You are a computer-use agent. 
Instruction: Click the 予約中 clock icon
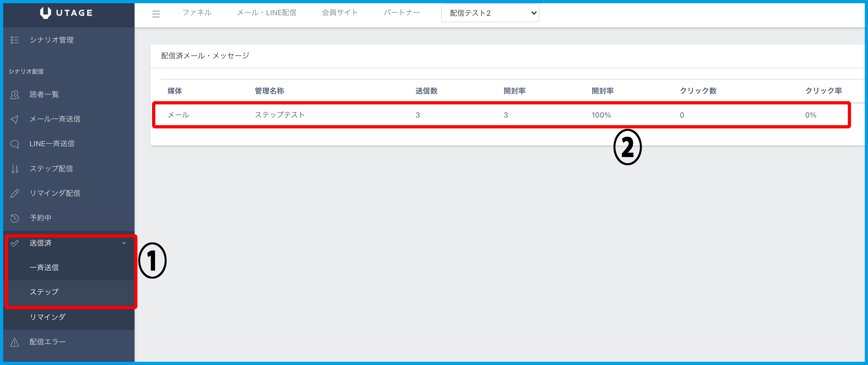tap(15, 218)
